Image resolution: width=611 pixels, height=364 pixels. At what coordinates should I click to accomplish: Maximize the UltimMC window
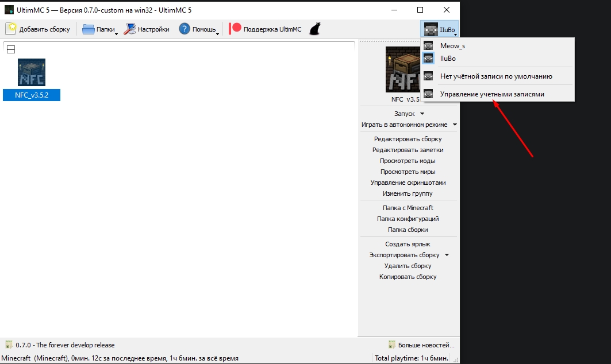(420, 10)
